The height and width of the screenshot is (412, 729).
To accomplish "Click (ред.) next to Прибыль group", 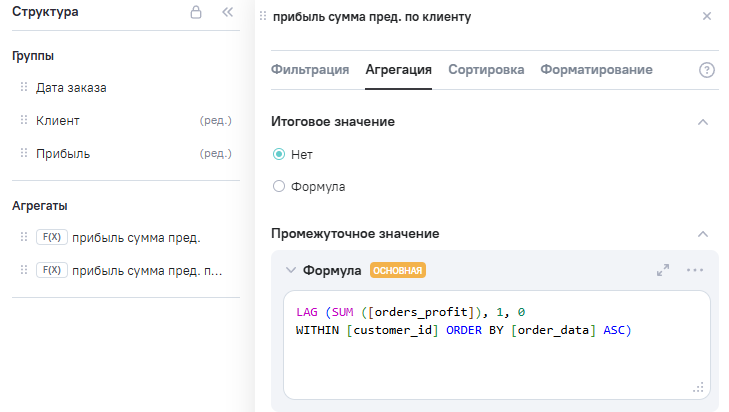I will [216, 154].
